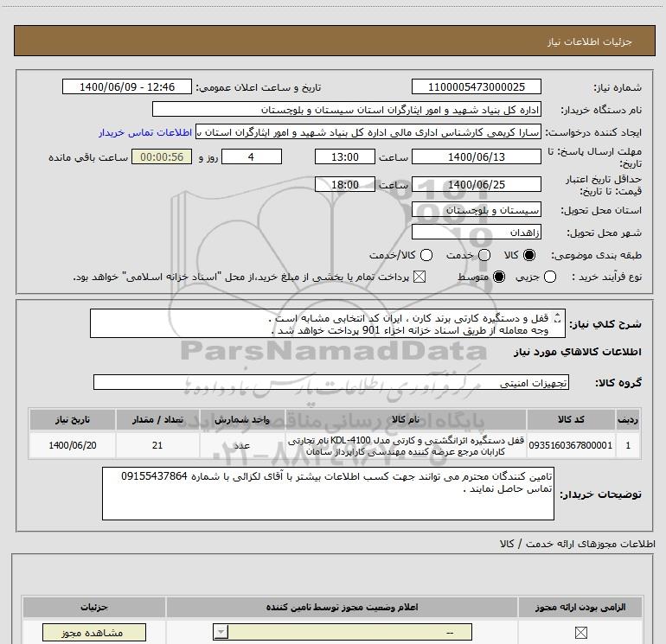This screenshot has height=644, width=666.
Task: Click the تاریخ نیاز column header
Action: [x=72, y=419]
